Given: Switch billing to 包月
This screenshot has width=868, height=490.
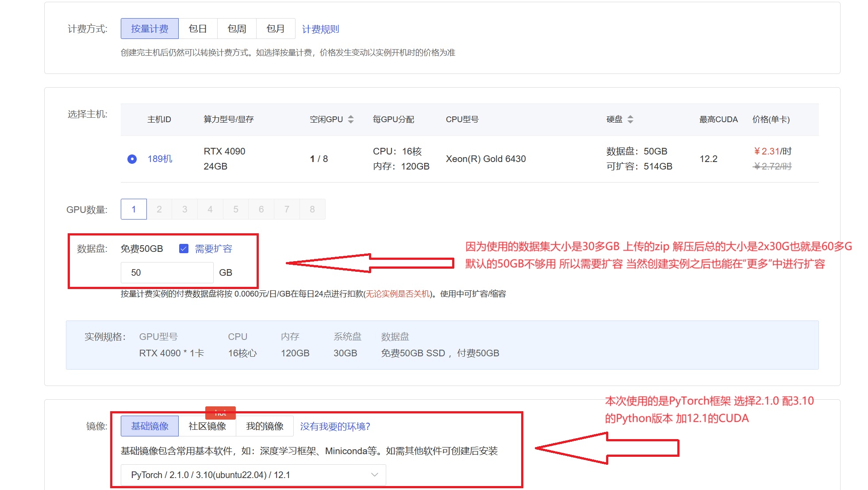Looking at the screenshot, I should pyautogui.click(x=276, y=29).
